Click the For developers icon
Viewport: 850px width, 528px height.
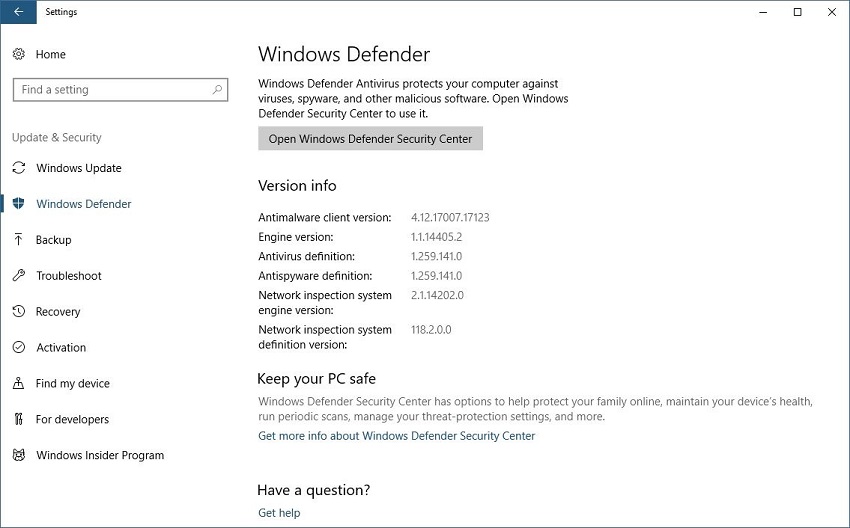[19, 420]
